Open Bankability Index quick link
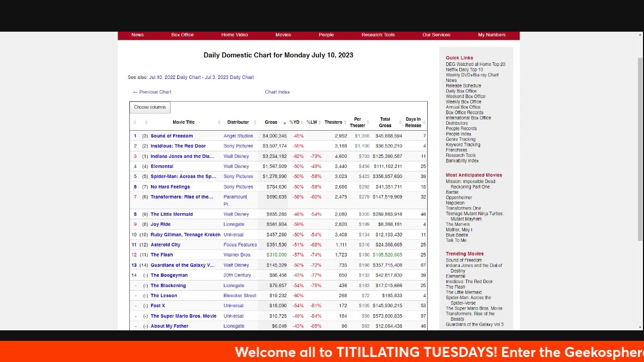 [x=462, y=161]
